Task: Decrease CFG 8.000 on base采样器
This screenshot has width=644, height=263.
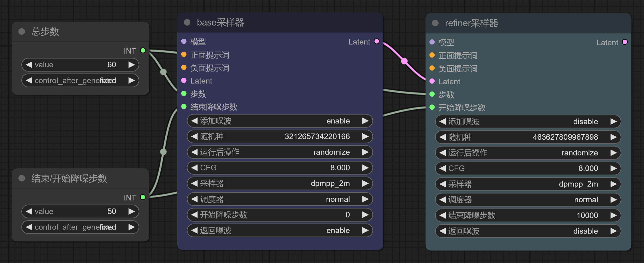Action: point(194,168)
